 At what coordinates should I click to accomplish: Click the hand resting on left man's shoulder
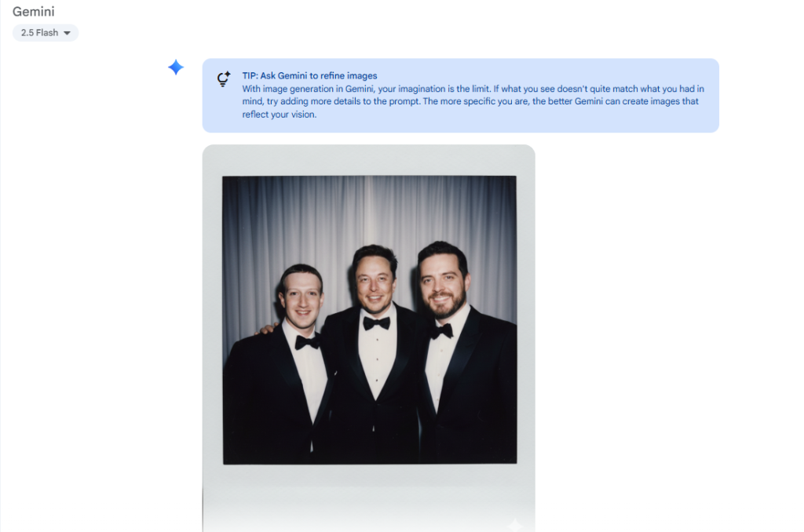[266, 329]
